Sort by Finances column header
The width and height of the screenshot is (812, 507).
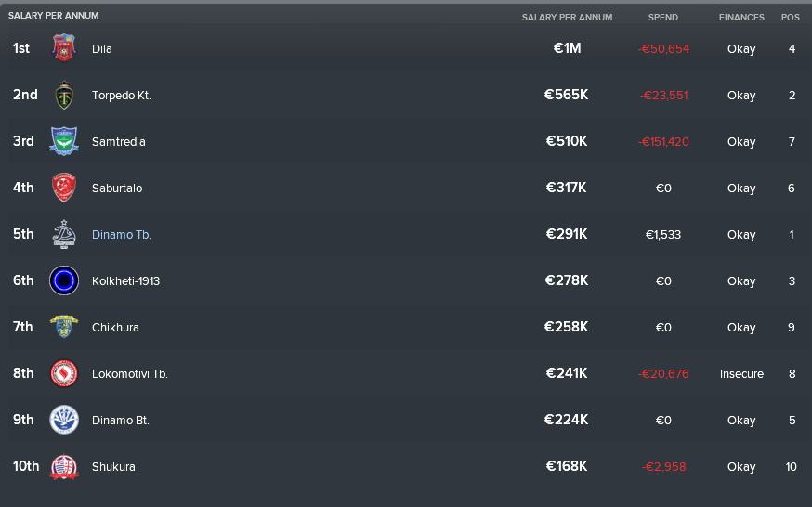coord(741,17)
